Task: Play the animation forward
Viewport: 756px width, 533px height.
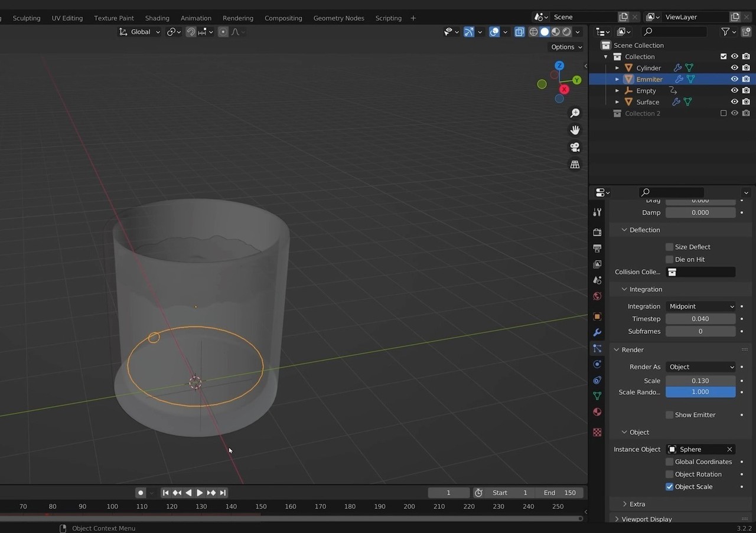Action: click(x=200, y=493)
